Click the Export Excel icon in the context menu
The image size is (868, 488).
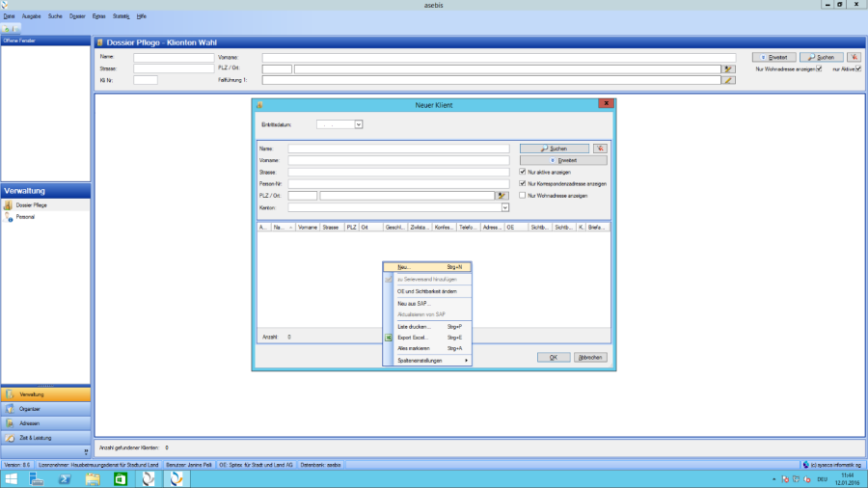pyautogui.click(x=389, y=338)
